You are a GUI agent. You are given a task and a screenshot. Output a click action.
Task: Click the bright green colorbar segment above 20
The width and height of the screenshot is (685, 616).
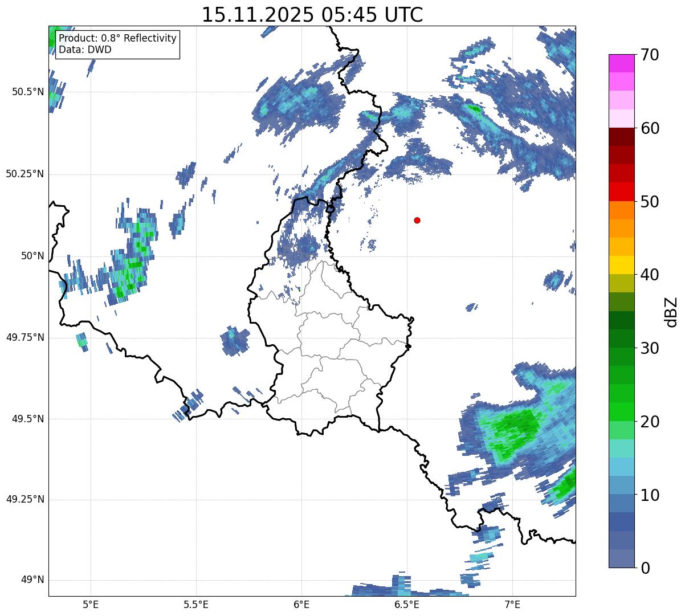point(621,412)
